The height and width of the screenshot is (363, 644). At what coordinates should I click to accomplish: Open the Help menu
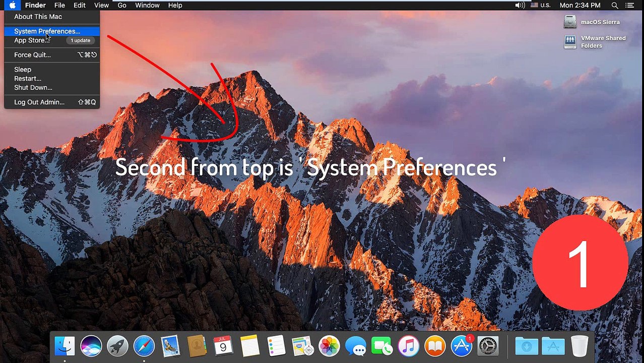click(x=175, y=5)
